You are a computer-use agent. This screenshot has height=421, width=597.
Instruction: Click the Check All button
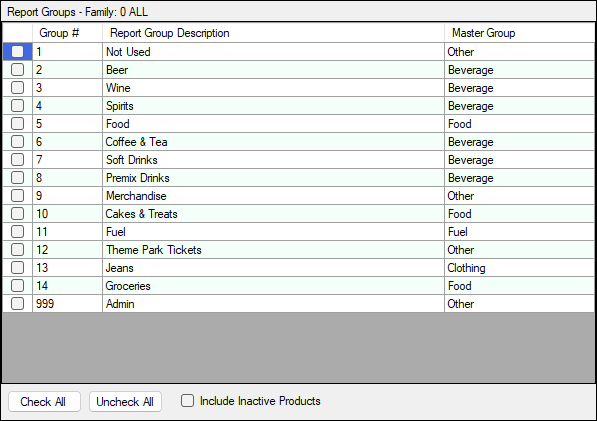(x=45, y=402)
